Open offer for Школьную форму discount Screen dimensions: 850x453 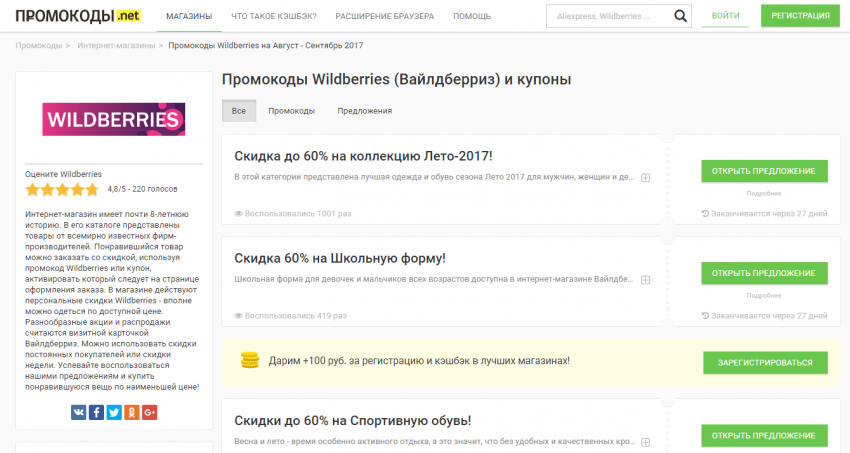[764, 273]
